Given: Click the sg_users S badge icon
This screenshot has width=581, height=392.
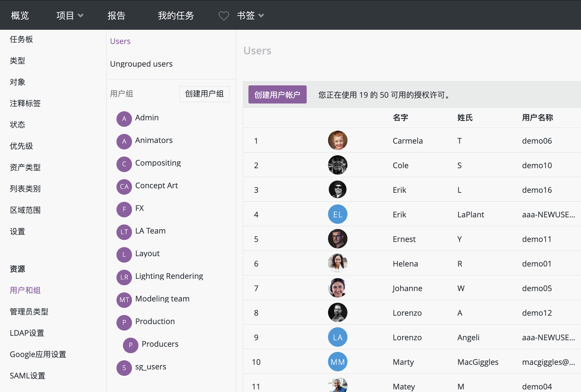Looking at the screenshot, I should pyautogui.click(x=124, y=368).
